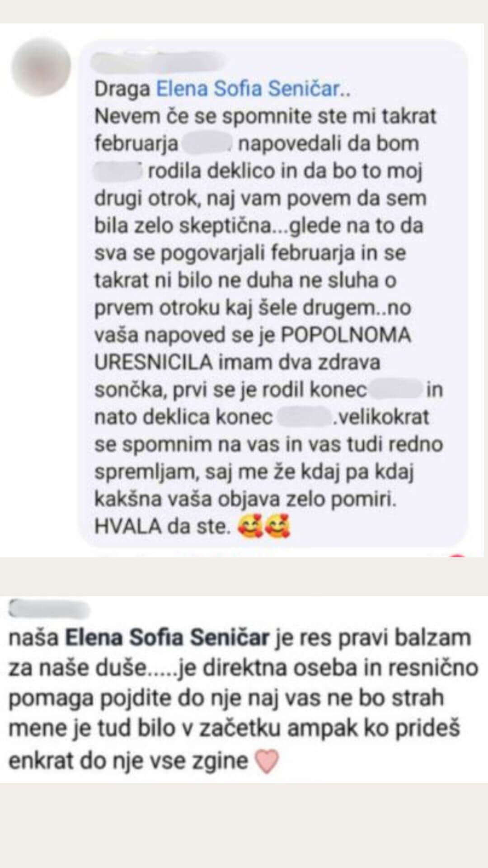Click the bold Elena Sofia Seničar name mention

tap(167, 637)
